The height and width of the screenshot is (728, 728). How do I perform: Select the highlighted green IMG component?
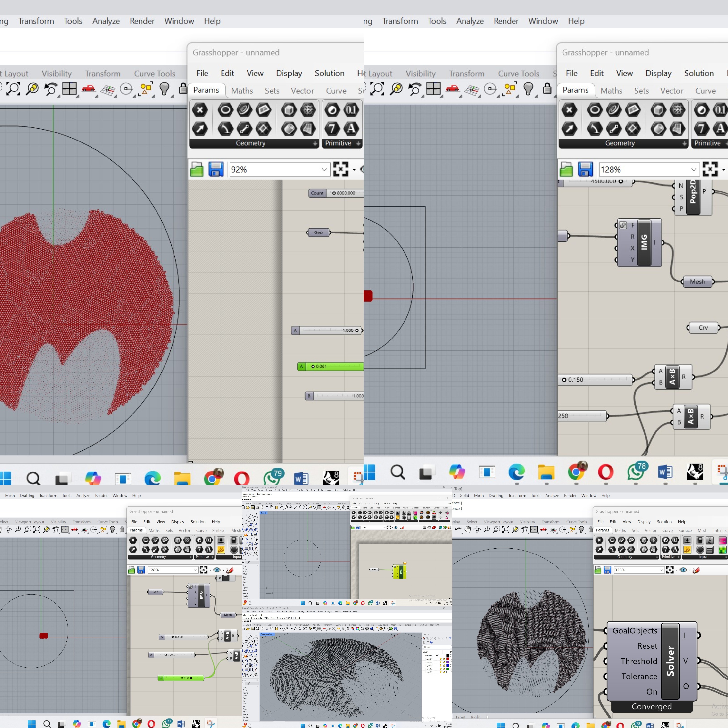point(400,572)
